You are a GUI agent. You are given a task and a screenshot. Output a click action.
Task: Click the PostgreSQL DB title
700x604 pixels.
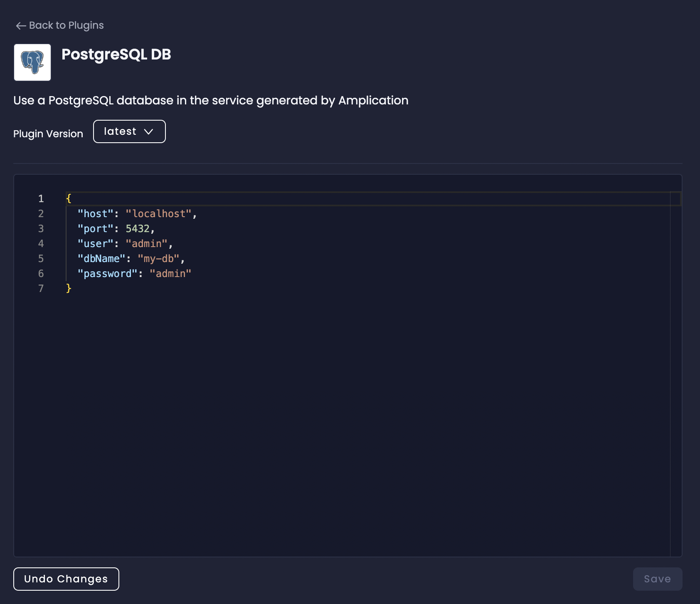click(116, 54)
